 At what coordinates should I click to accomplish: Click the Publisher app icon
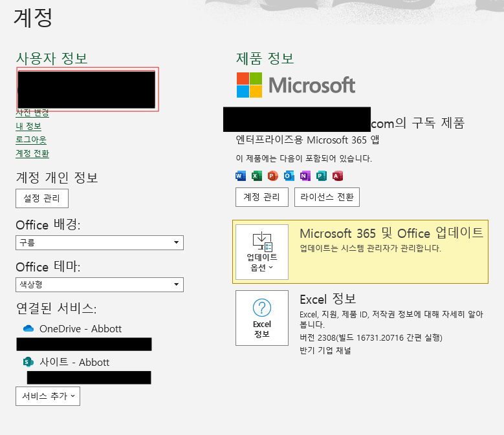pos(321,176)
